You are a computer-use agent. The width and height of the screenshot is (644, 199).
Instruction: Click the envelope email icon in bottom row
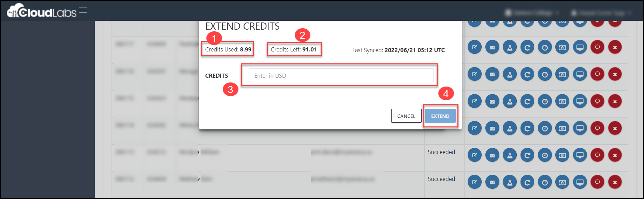[x=492, y=182]
